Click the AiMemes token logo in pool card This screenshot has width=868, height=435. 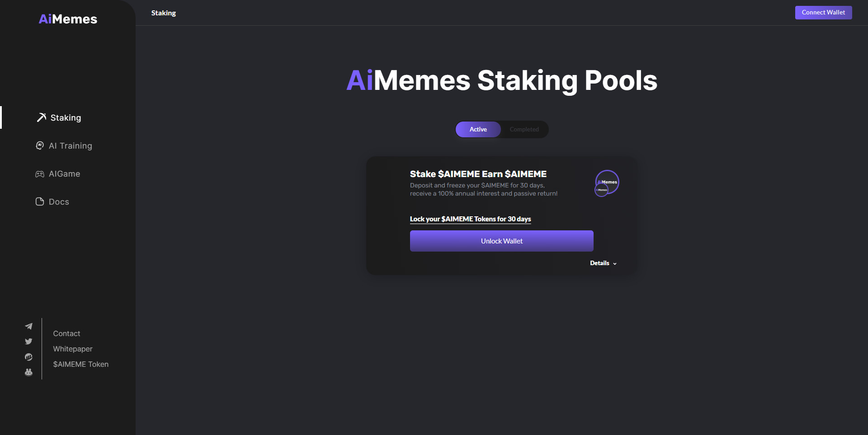point(607,183)
